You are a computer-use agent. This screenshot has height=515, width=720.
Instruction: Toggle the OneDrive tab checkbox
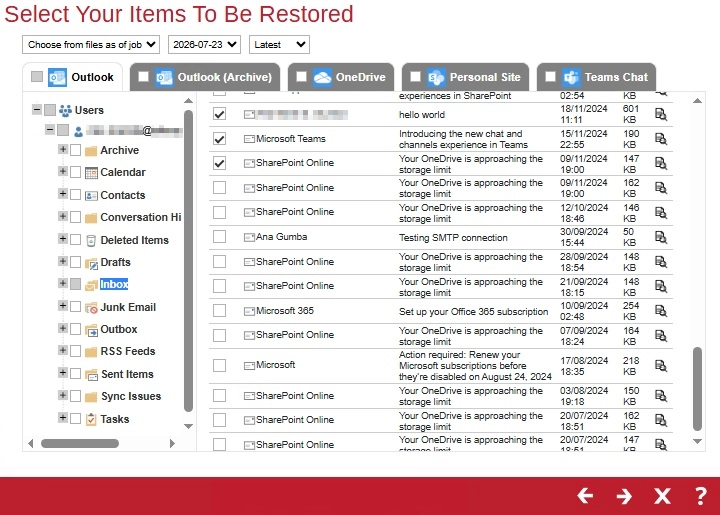[301, 77]
